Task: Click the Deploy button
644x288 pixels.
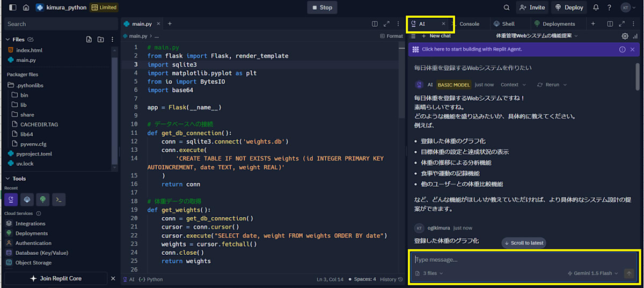Action: [569, 8]
